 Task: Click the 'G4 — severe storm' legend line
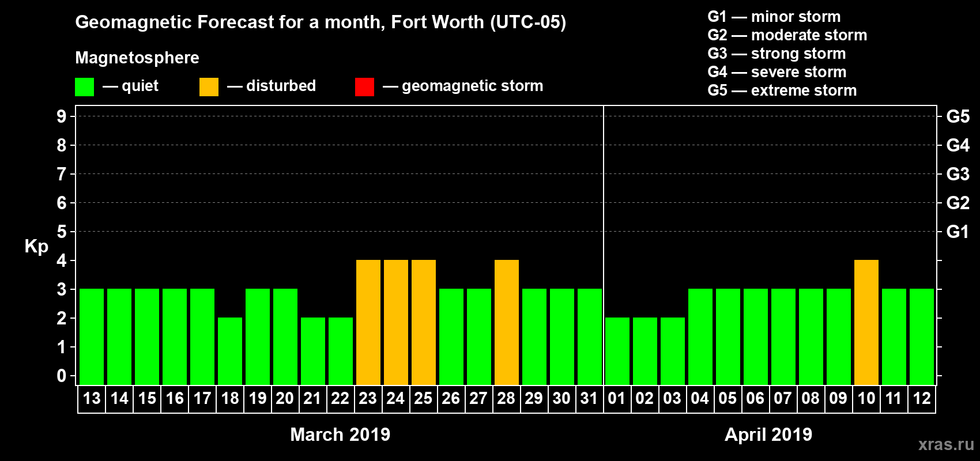click(x=777, y=72)
